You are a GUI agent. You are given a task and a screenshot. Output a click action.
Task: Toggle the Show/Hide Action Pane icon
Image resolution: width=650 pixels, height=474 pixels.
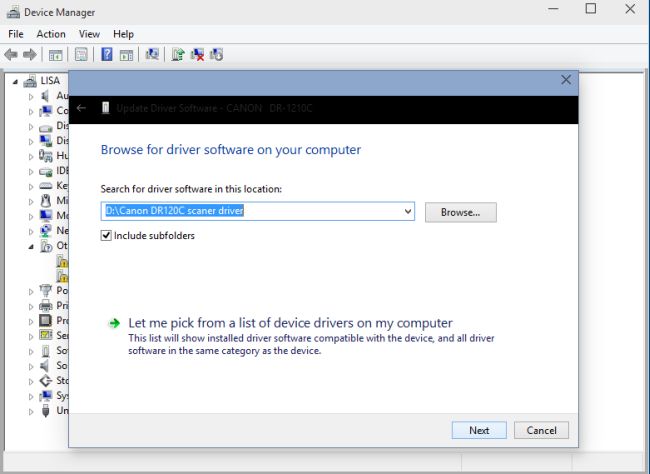(x=126, y=55)
